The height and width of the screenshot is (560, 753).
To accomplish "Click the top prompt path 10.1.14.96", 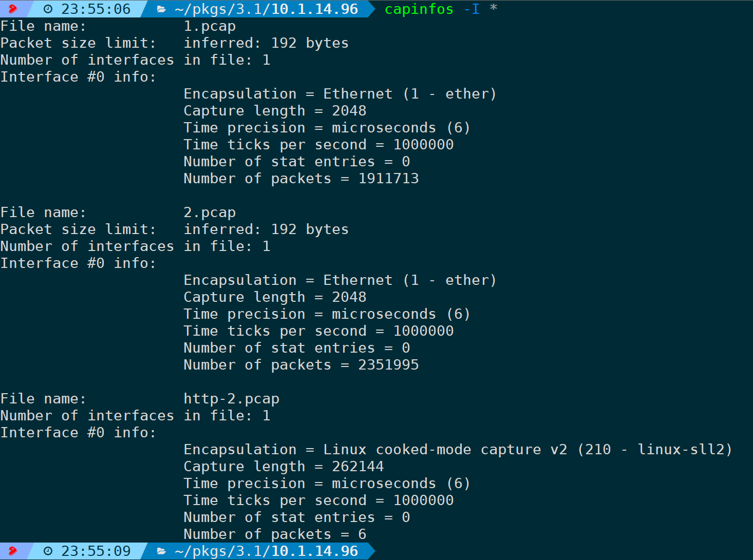I will (314, 9).
